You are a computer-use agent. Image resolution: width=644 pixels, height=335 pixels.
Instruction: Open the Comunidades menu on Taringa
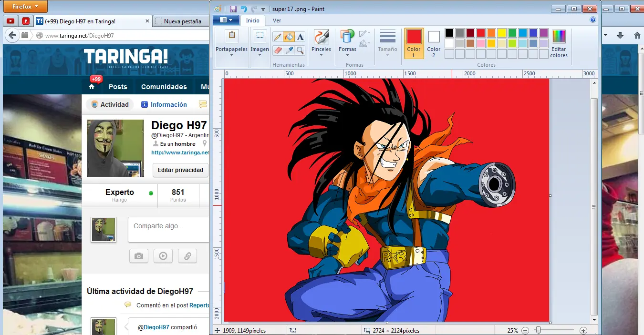[164, 87]
